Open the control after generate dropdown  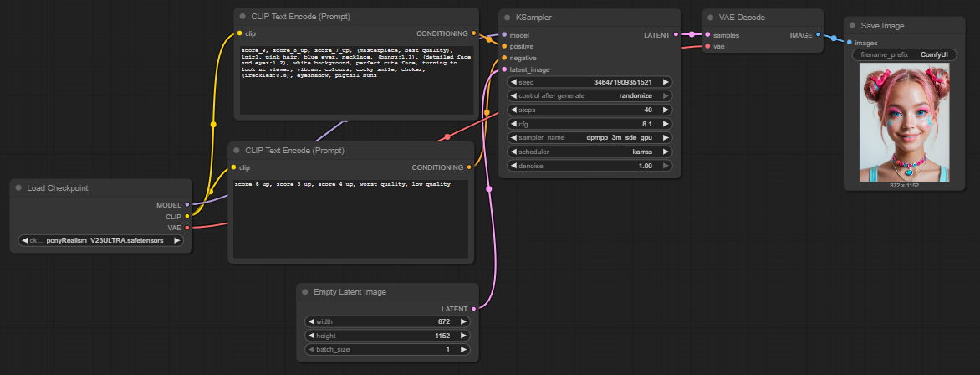tap(590, 96)
